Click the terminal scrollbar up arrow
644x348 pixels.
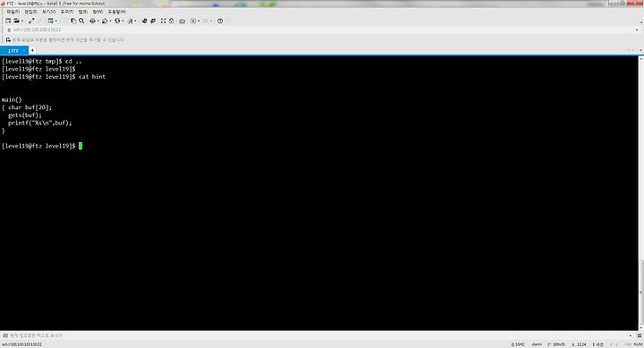(641, 59)
